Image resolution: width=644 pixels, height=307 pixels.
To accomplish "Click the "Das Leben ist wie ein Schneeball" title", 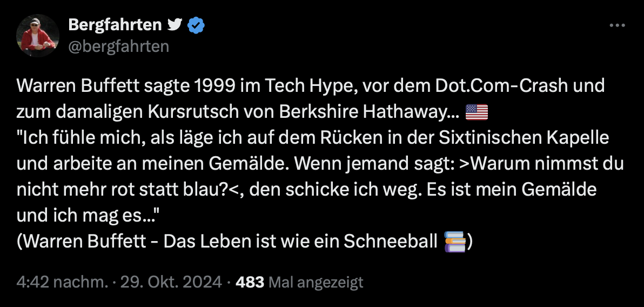I will pos(300,242).
